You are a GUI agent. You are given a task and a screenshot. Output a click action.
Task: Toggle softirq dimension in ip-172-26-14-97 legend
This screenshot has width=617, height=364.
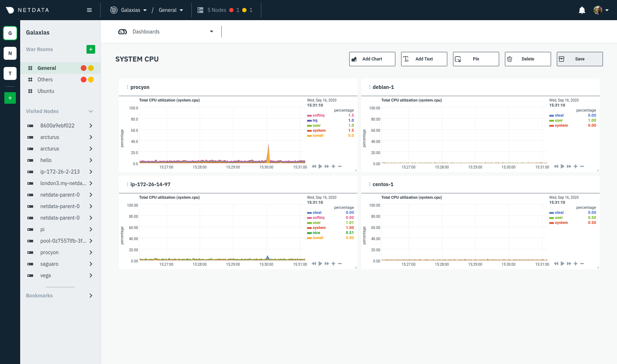coord(316,218)
